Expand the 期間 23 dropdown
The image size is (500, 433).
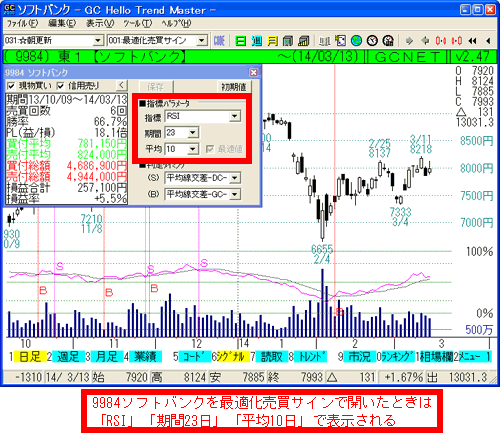pos(193,133)
